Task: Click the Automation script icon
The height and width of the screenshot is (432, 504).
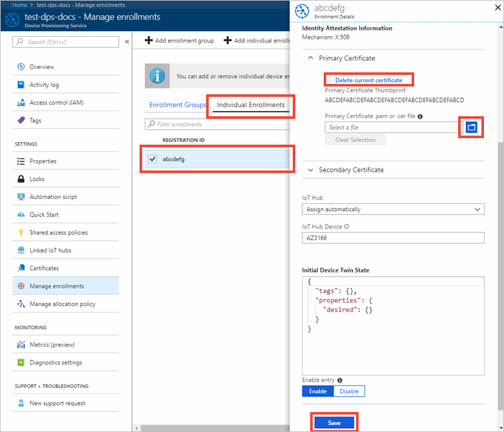Action: pos(21,196)
